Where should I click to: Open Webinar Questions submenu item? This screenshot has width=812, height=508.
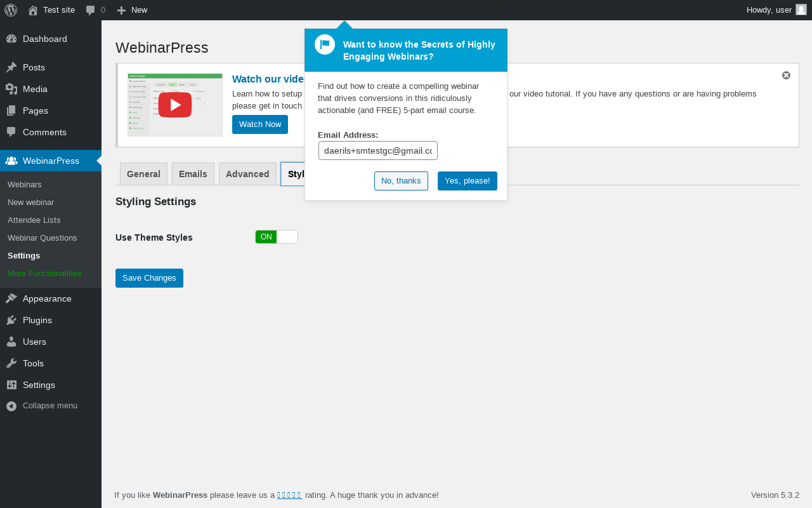(43, 237)
